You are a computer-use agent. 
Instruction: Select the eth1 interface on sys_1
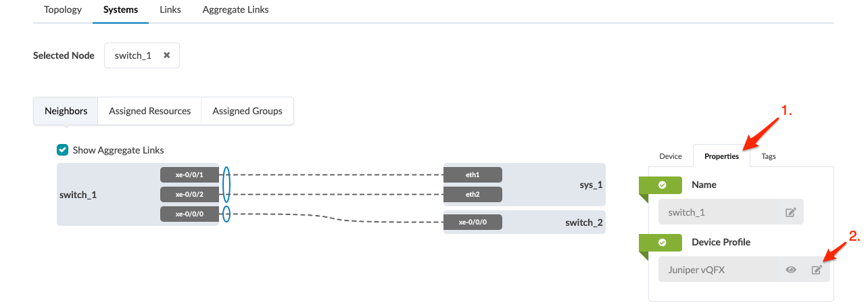(473, 174)
